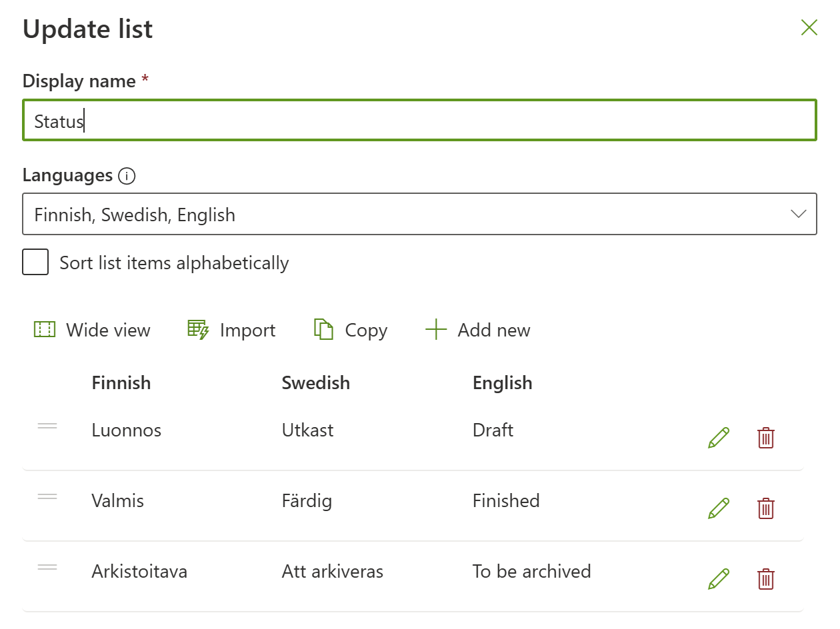The width and height of the screenshot is (840, 629).
Task: Edit the Arkistoitava row with pencil icon
Action: pyautogui.click(x=719, y=579)
